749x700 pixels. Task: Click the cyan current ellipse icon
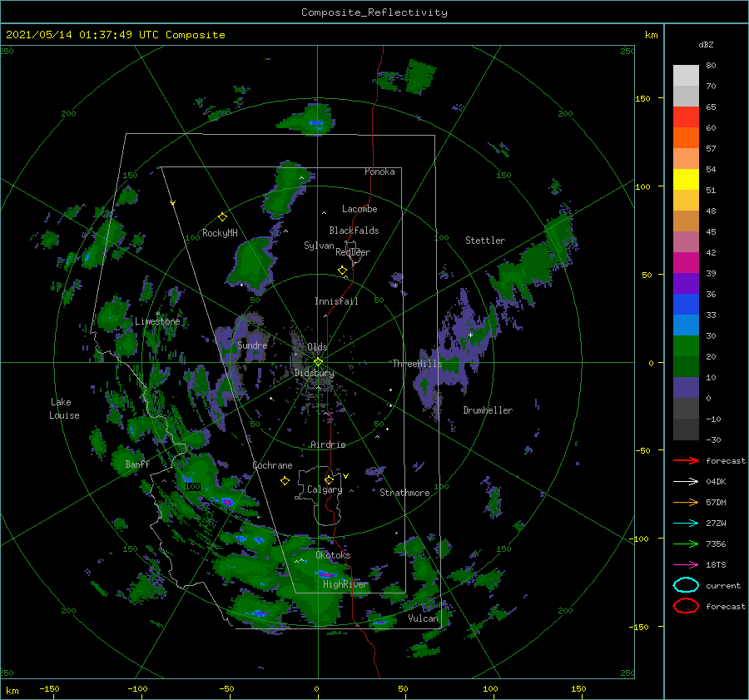[686, 585]
